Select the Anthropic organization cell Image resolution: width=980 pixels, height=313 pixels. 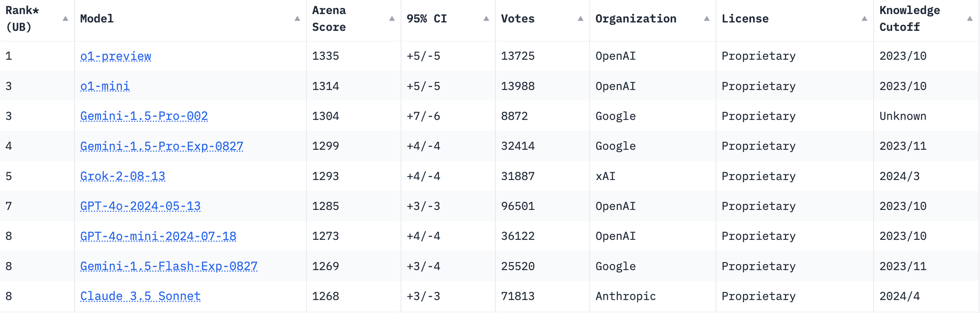(625, 296)
